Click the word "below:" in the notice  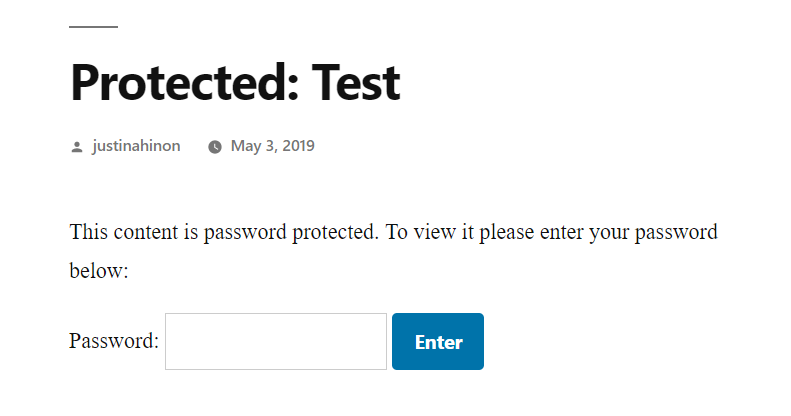point(99,271)
